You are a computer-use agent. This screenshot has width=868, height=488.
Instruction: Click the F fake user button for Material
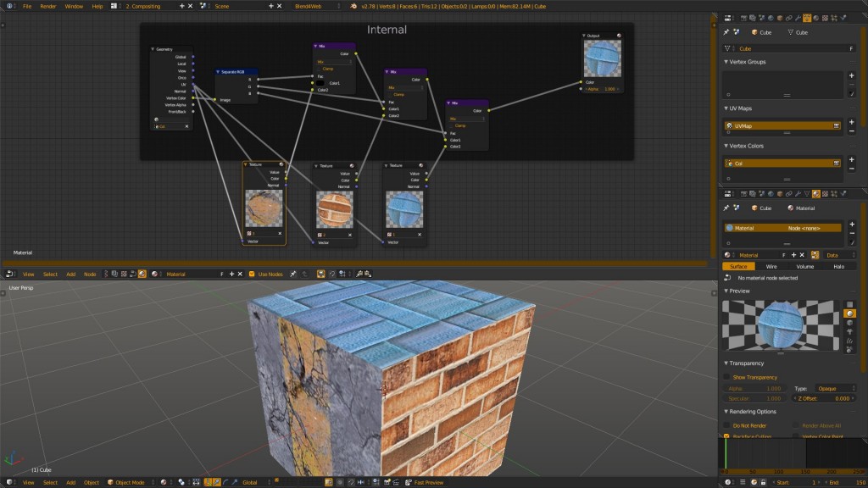(785, 254)
